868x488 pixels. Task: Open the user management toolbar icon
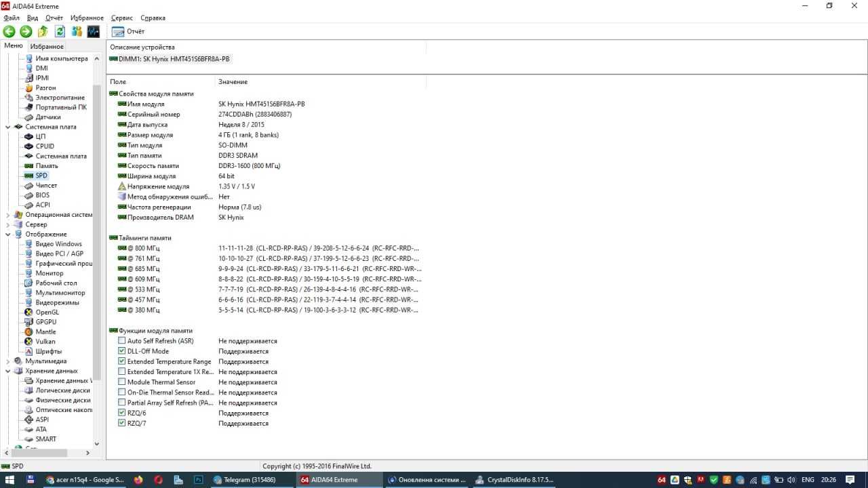(x=77, y=31)
